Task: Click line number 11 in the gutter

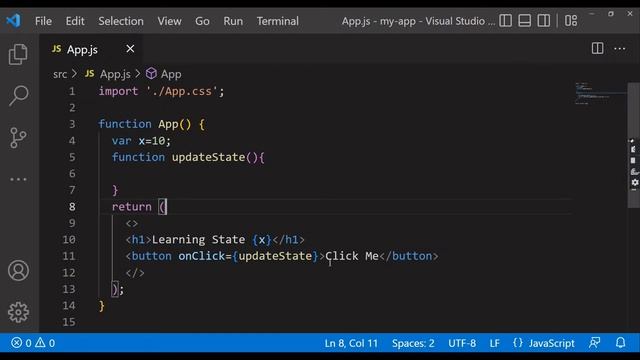Action: 69,256
